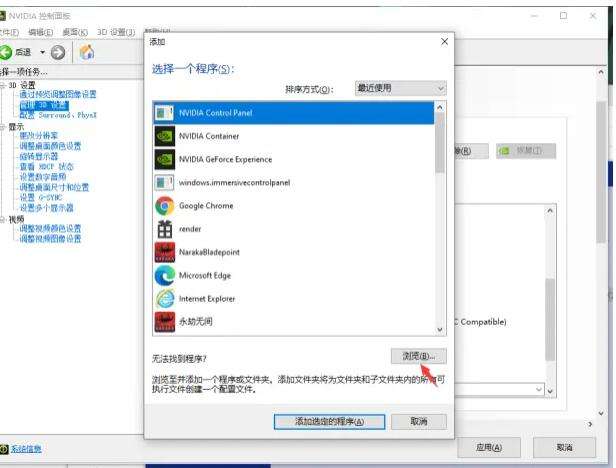Click the Google Chrome icon
The width and height of the screenshot is (616, 468).
pyautogui.click(x=165, y=206)
